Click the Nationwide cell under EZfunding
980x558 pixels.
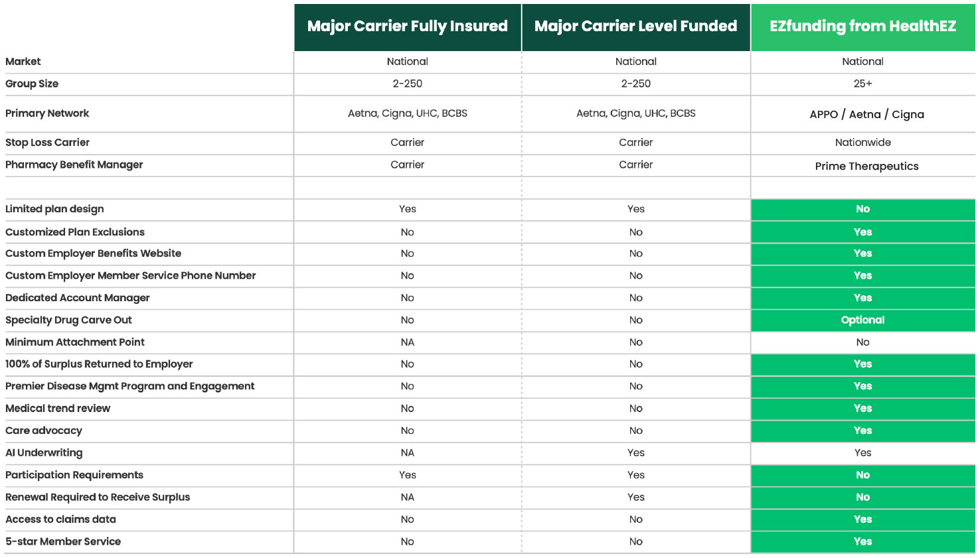[862, 142]
